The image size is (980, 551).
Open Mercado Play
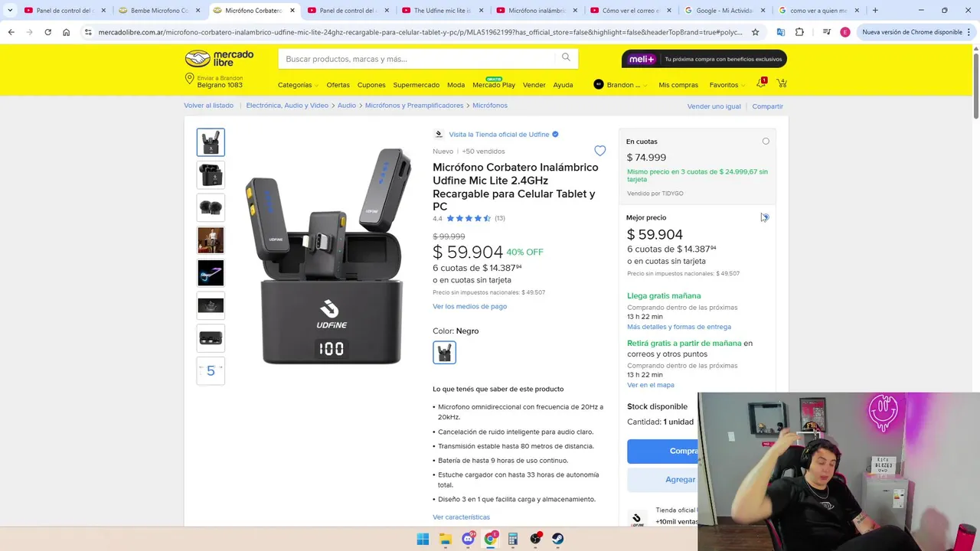pyautogui.click(x=494, y=85)
